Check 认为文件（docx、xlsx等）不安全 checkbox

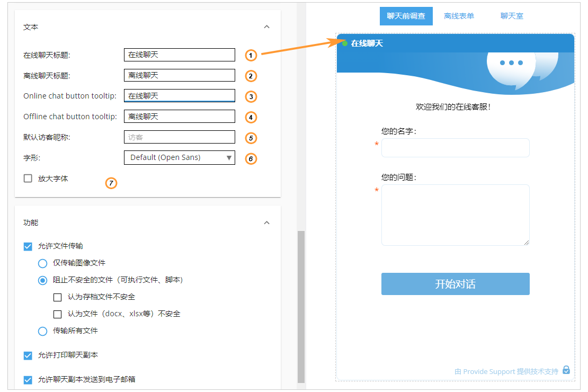click(x=57, y=314)
